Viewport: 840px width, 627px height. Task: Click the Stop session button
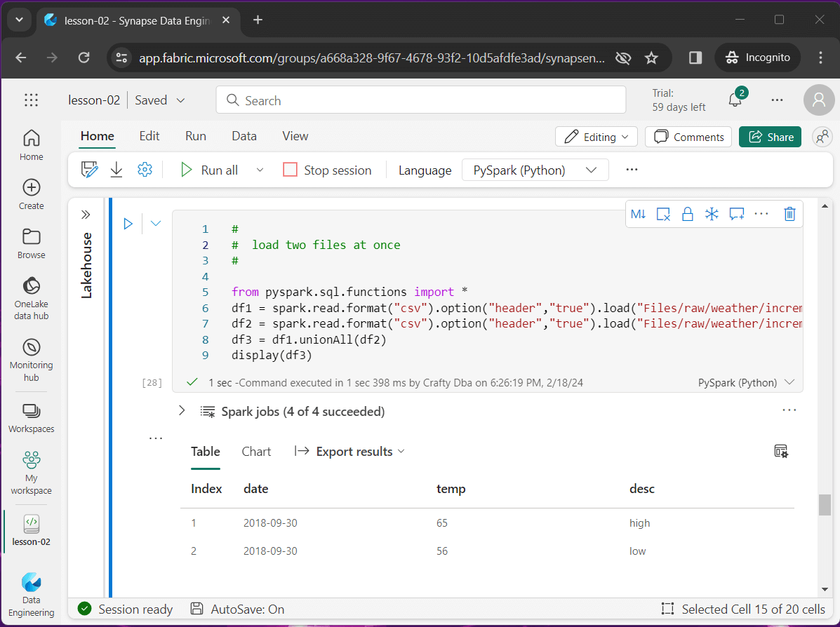coord(328,170)
